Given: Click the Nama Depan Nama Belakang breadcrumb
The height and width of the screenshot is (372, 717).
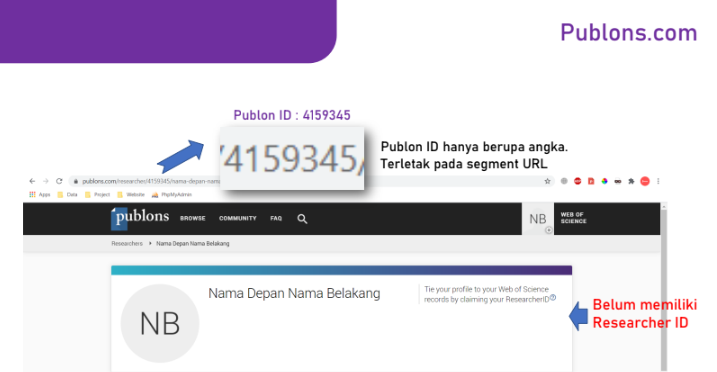Looking at the screenshot, I should click(193, 244).
